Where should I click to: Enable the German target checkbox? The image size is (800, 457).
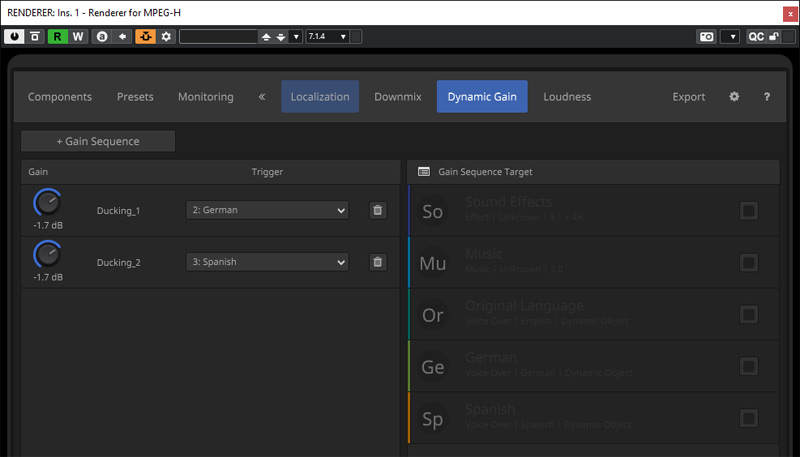point(749,366)
